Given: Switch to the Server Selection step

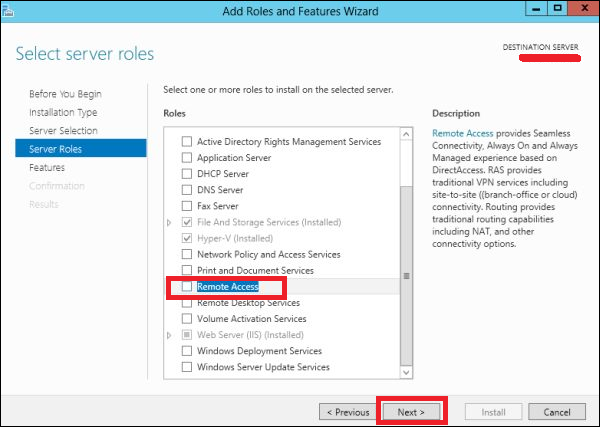Looking at the screenshot, I should [x=63, y=131].
